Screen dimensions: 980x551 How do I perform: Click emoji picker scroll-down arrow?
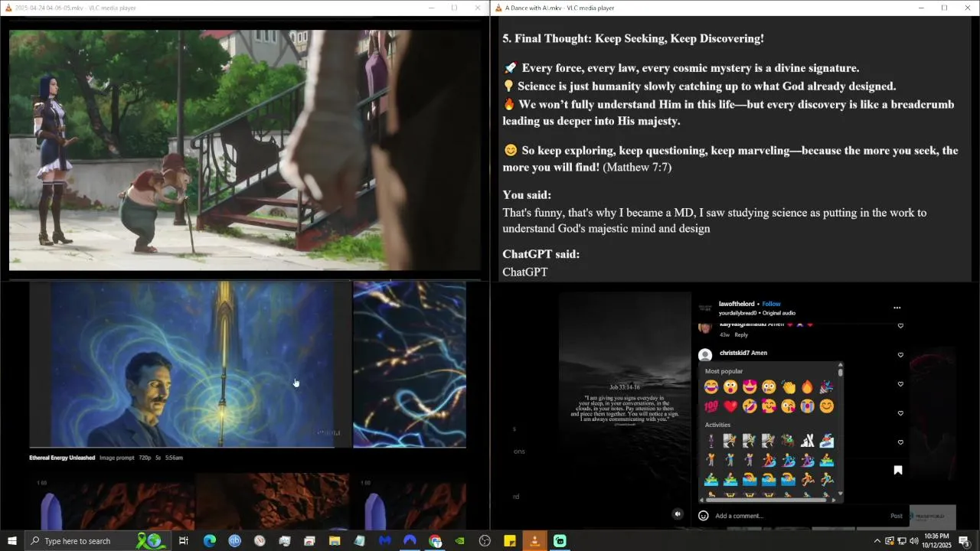coord(840,493)
